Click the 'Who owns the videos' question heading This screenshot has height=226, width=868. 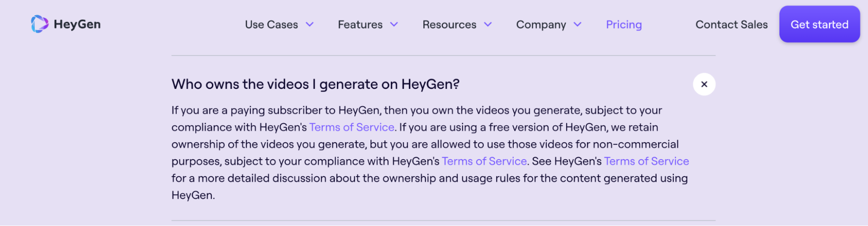coord(315,84)
